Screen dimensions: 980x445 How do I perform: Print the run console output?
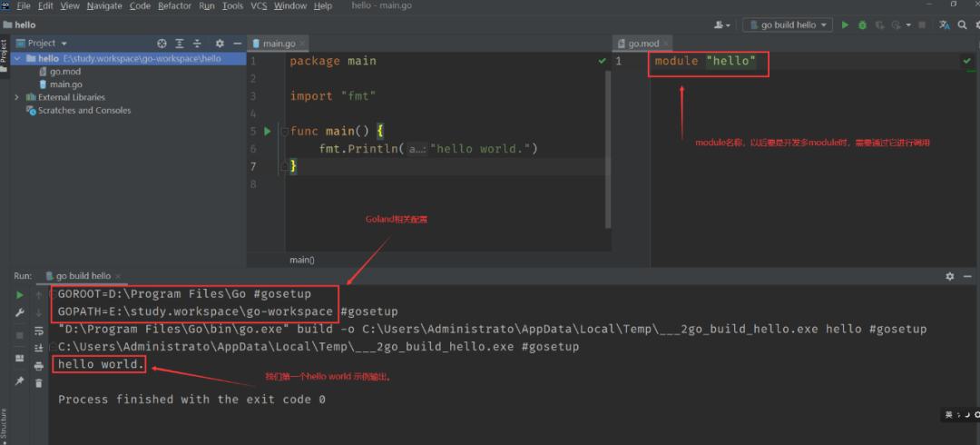tap(38, 365)
